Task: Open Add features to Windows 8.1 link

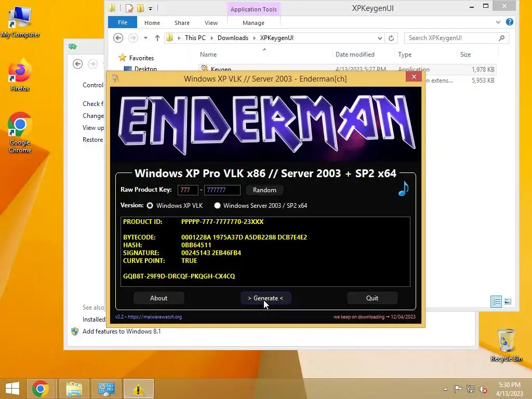Action: 122,331
